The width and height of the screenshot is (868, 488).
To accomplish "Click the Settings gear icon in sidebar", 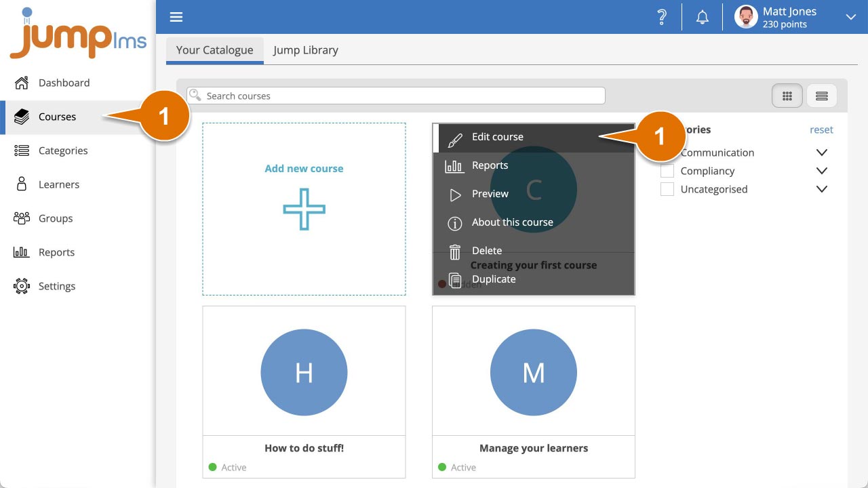I will point(22,286).
